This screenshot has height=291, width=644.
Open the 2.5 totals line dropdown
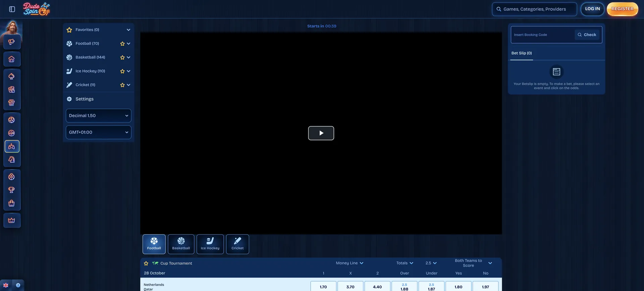[x=431, y=263]
